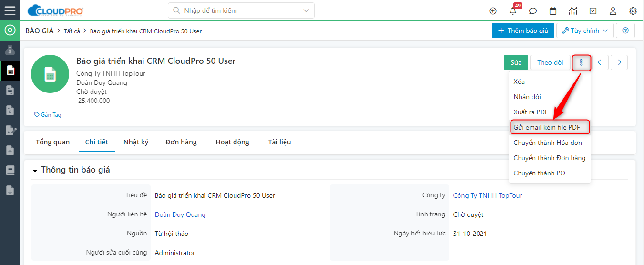
Task: Open the Đoàn Duy Quang contact link
Action: [180, 214]
